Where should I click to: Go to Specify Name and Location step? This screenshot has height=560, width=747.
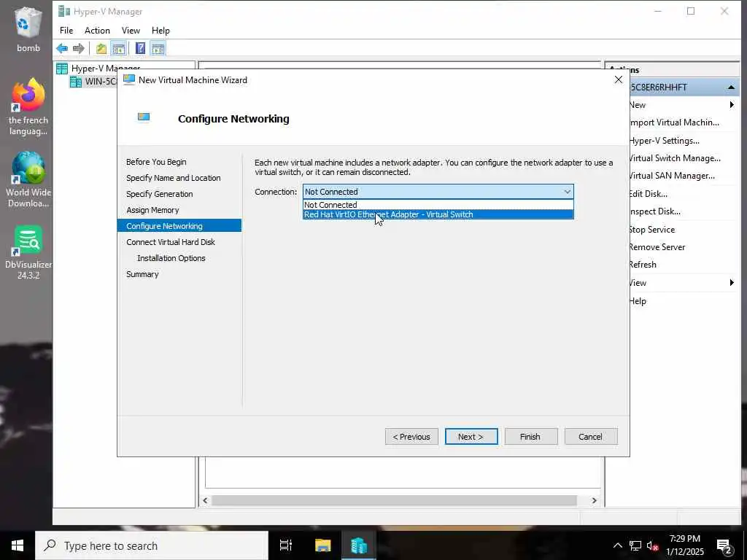pos(174,178)
